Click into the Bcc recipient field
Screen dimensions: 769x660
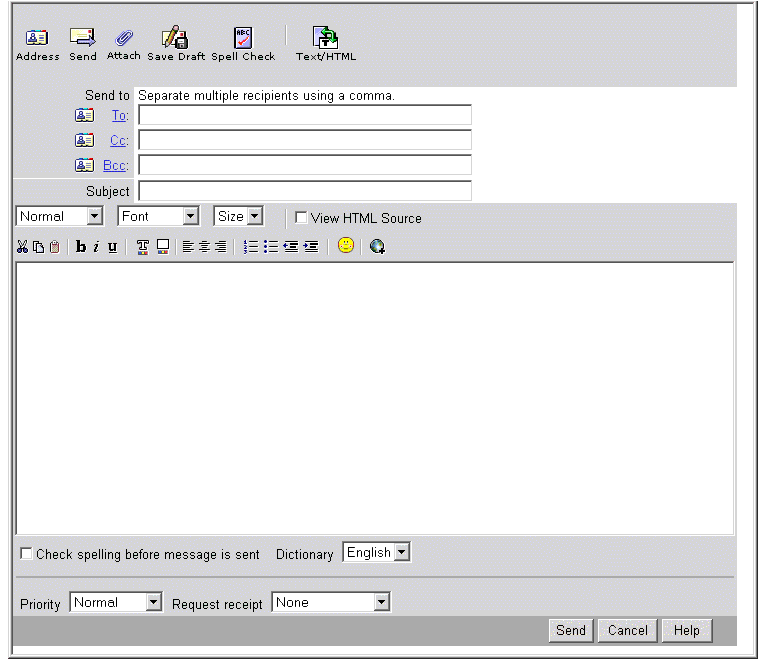click(305, 165)
